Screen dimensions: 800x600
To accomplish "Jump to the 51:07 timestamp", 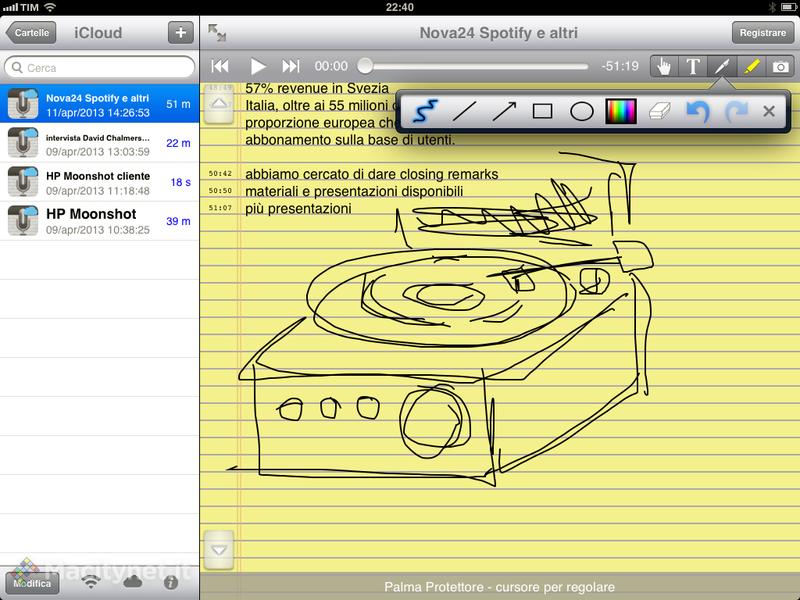I will 220,208.
